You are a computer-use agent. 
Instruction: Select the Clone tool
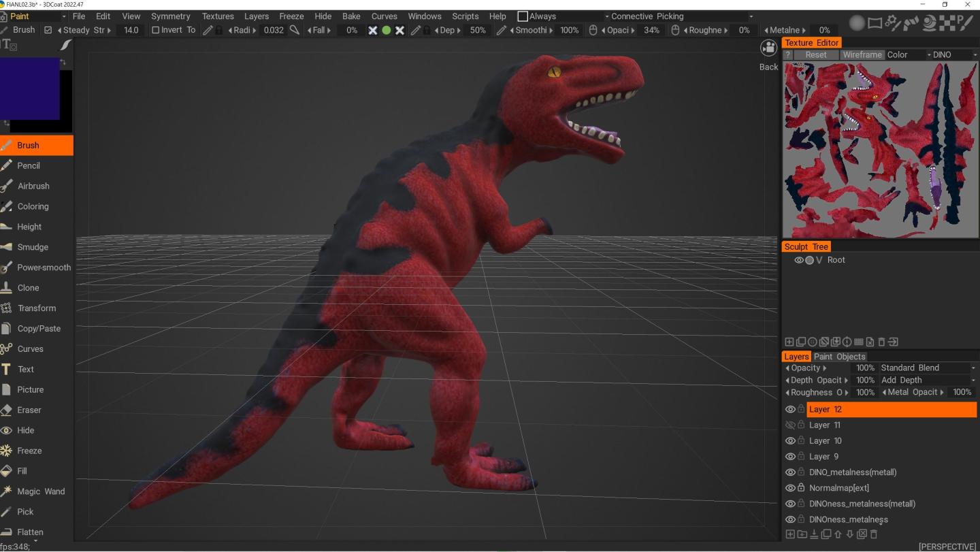(36, 288)
